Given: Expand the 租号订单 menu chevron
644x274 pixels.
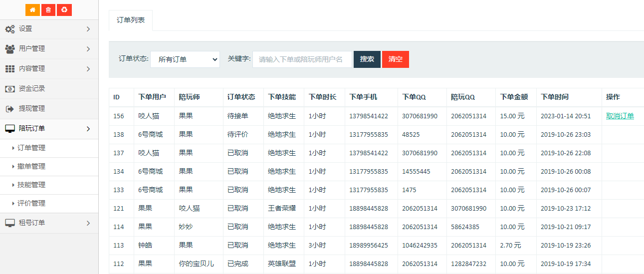Looking at the screenshot, I should [88, 223].
